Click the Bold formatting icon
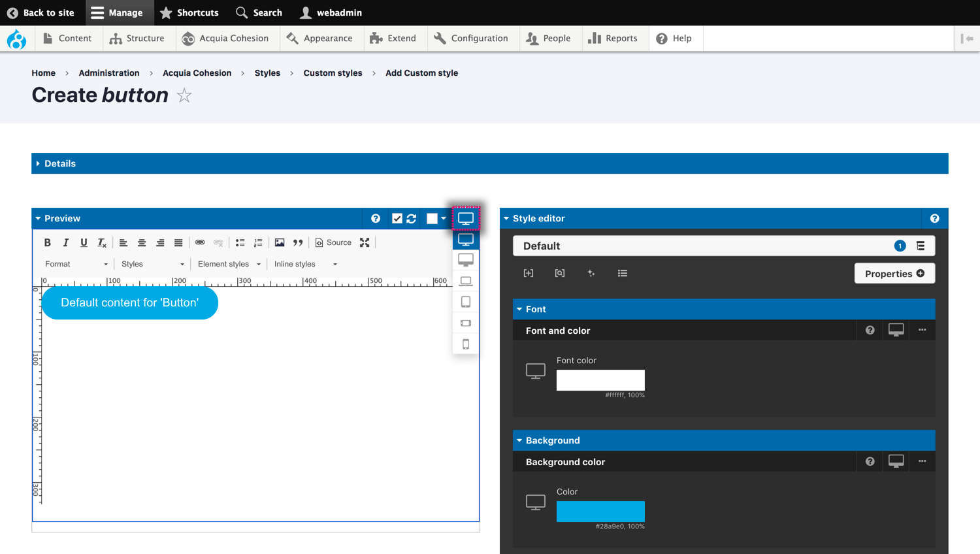Screen dimensions: 980x554 [x=48, y=242]
